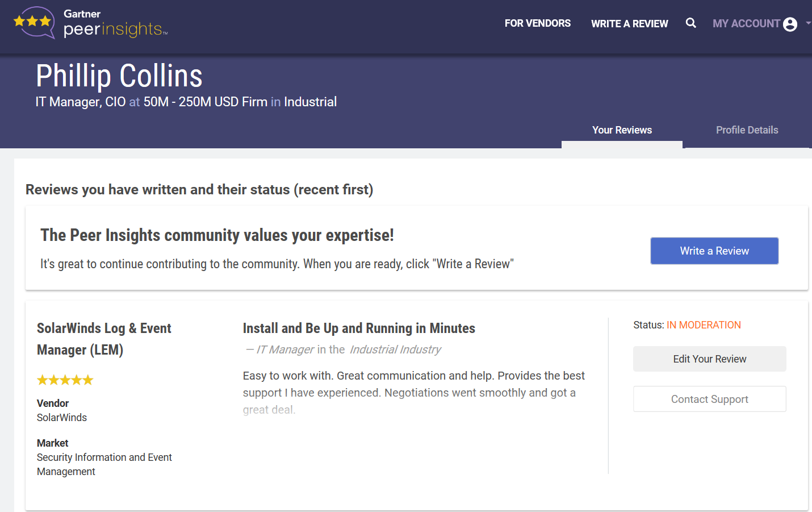Click the review excerpt starting 'Easy to work with'

click(413, 393)
